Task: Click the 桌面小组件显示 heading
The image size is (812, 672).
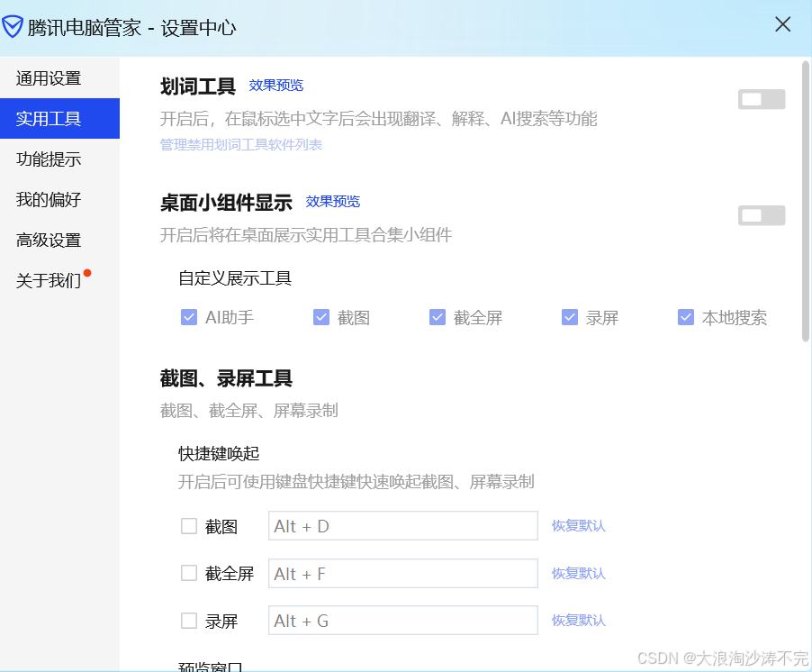Action: [226, 203]
